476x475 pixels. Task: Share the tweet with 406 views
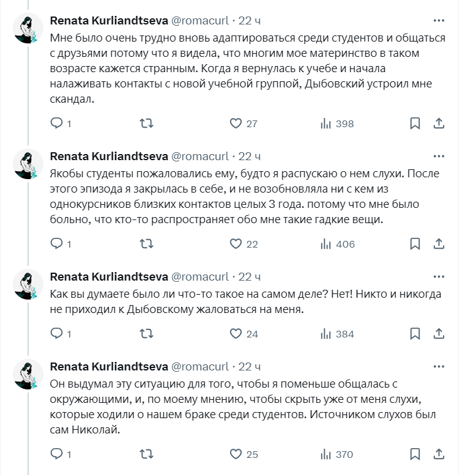439,244
